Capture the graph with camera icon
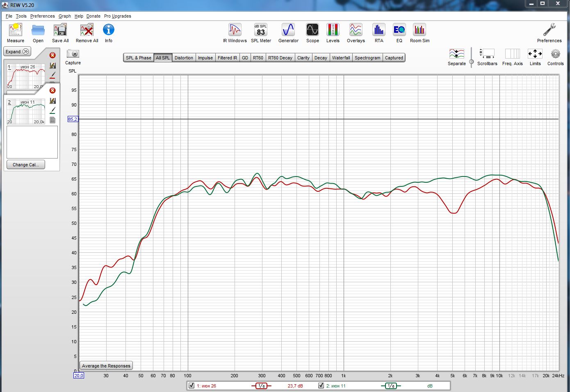570x392 pixels. click(73, 54)
